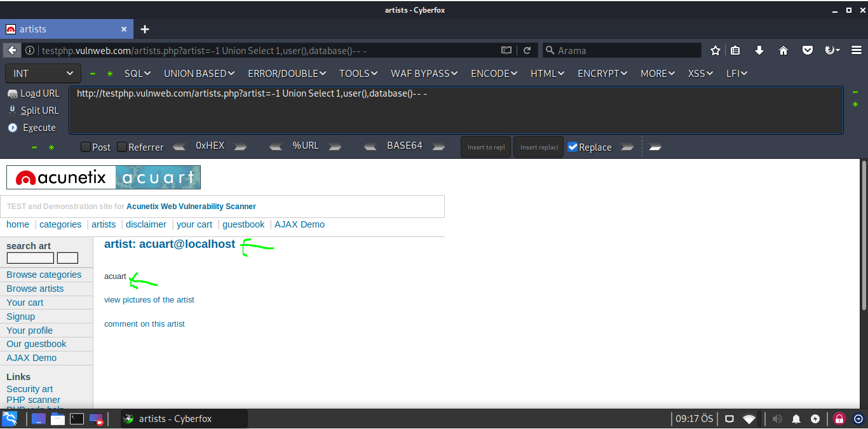
Task: Reload the page with the refresh icon
Action: pyautogui.click(x=527, y=50)
